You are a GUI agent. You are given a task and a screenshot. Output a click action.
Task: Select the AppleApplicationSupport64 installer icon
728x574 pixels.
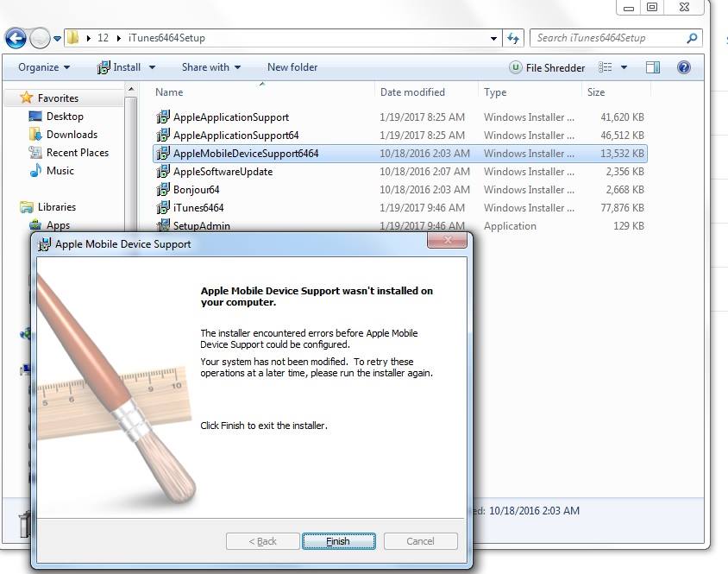coord(163,136)
